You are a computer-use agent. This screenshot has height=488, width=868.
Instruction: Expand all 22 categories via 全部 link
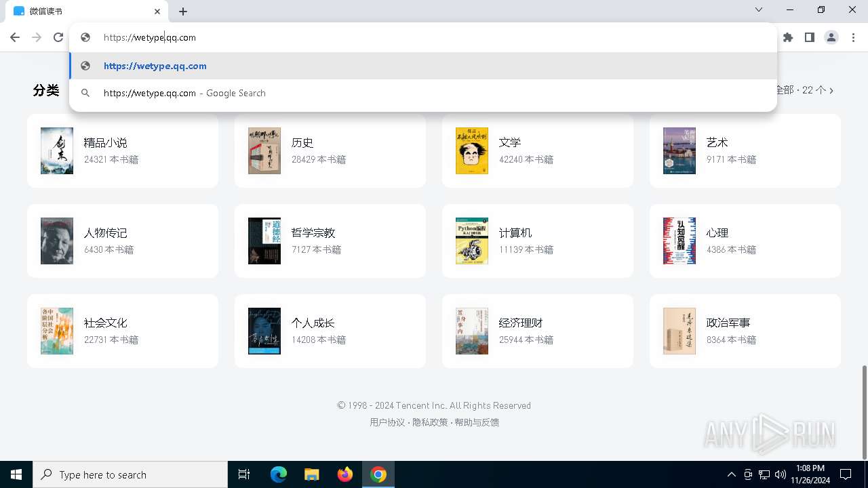[804, 90]
